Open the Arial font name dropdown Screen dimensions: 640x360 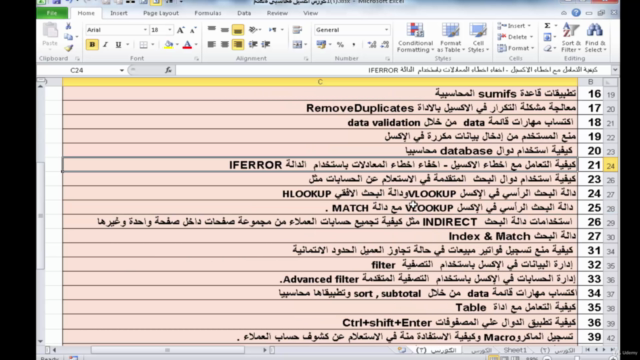(145, 30)
